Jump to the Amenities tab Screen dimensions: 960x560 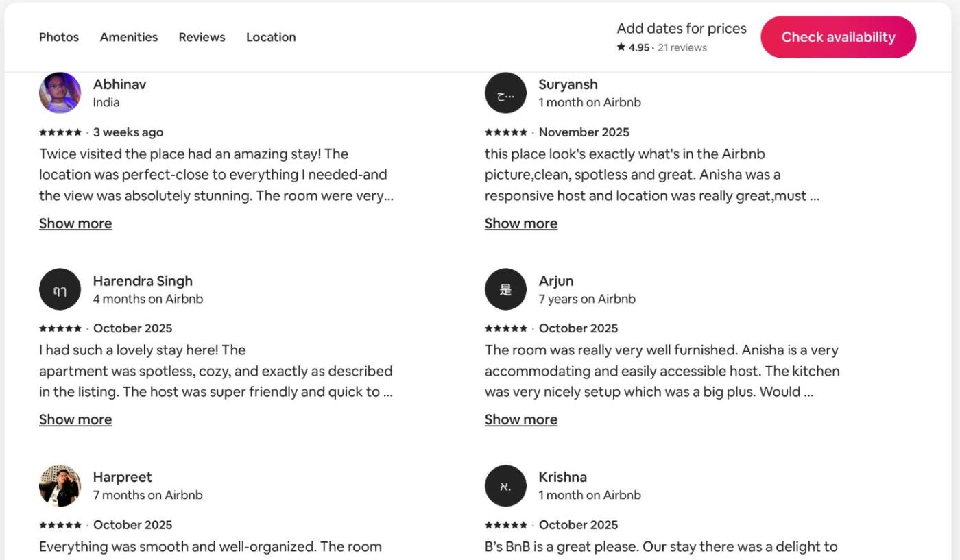pos(129,37)
